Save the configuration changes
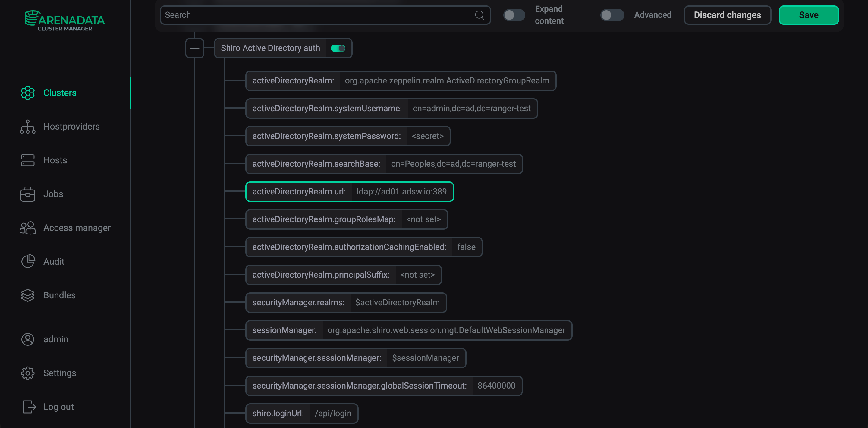The height and width of the screenshot is (428, 868). tap(808, 15)
